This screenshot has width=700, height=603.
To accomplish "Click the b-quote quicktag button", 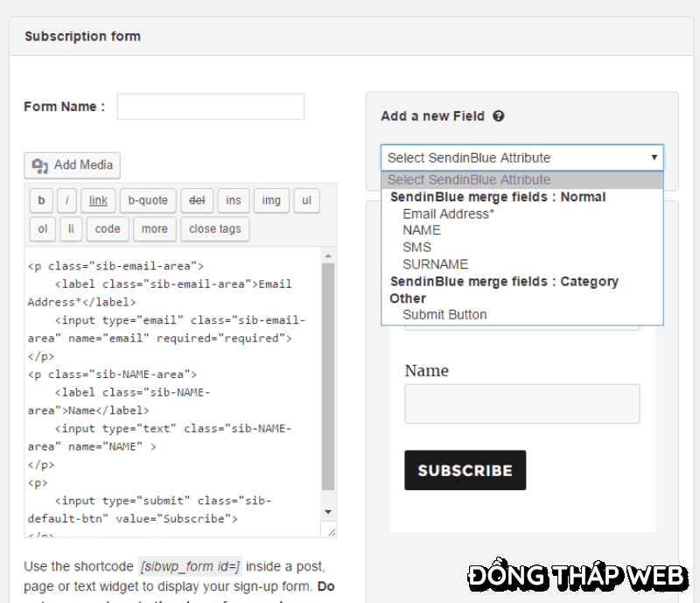I will point(148,200).
